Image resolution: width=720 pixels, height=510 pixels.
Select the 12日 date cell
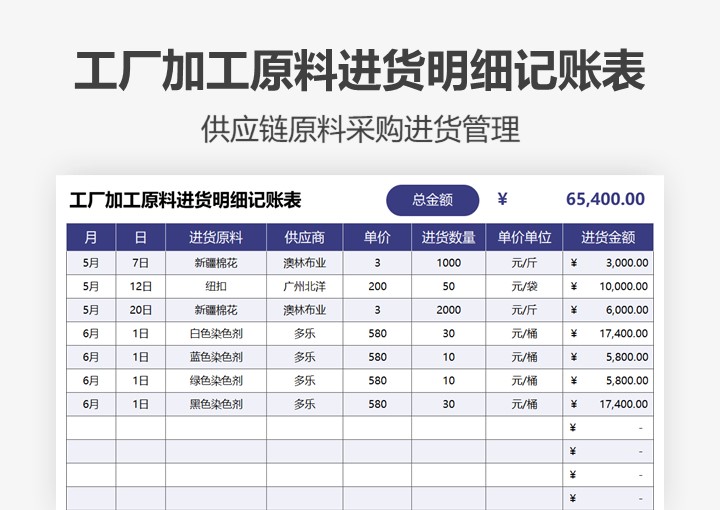[x=141, y=286]
